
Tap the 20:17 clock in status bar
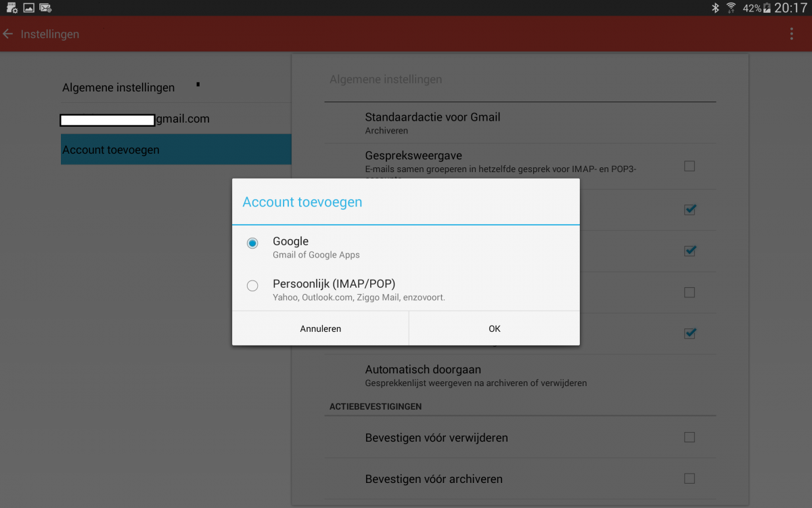(x=791, y=8)
